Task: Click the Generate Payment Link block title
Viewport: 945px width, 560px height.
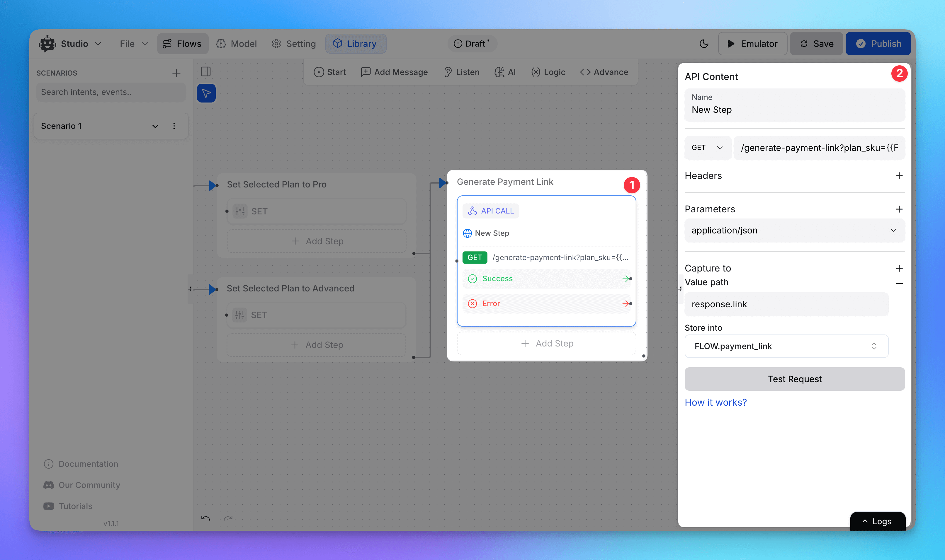Action: 505,182
